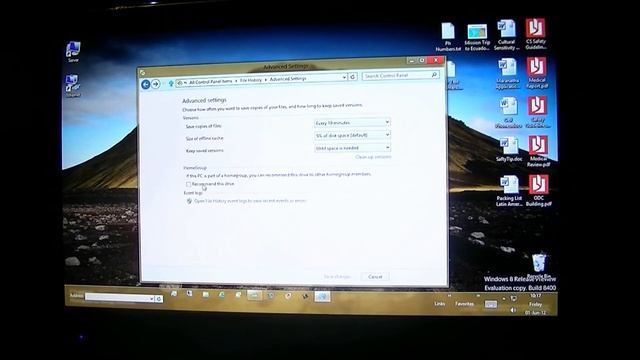Open File History event logs link
This screenshot has width=640, height=360.
[x=250, y=201]
